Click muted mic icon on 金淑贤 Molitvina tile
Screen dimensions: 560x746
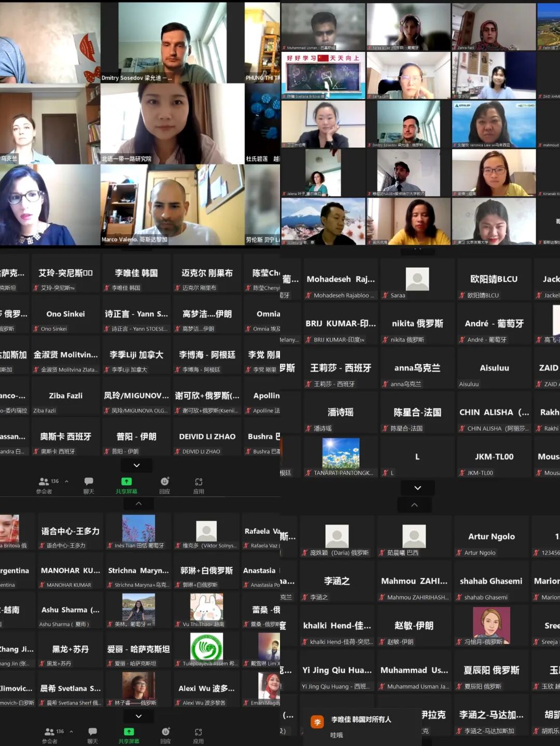pos(36,370)
